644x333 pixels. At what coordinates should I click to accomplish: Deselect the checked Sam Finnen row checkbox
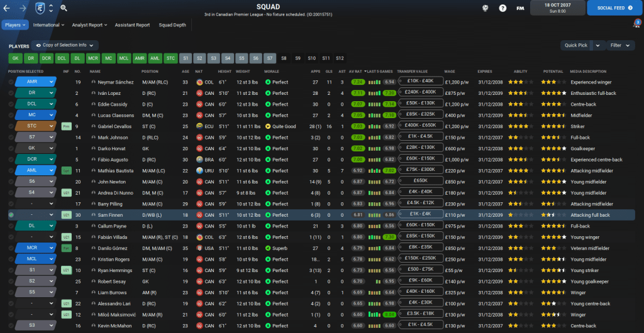pos(11,215)
